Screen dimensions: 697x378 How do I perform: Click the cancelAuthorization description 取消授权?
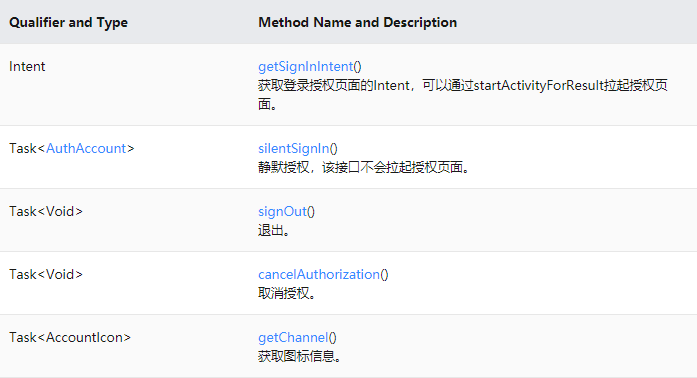287,294
